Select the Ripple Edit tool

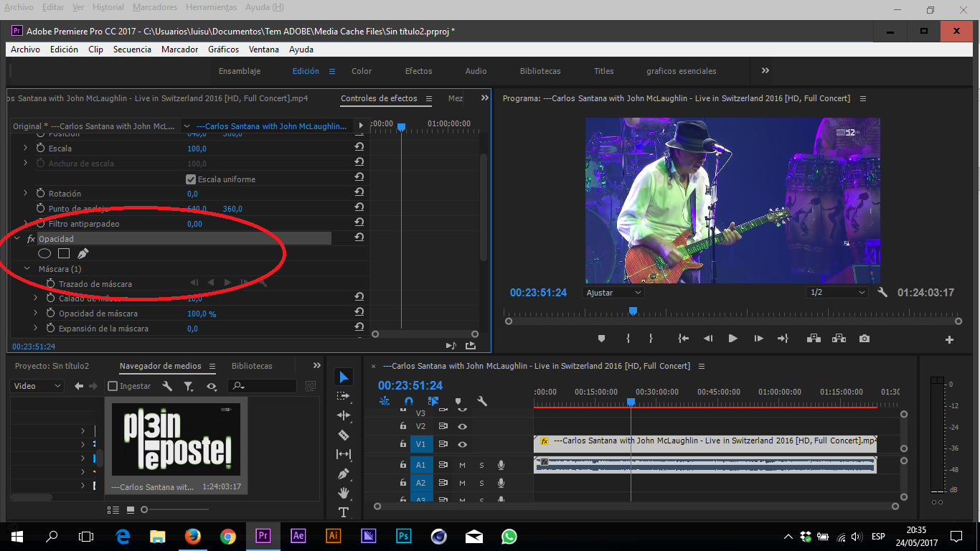click(x=344, y=415)
